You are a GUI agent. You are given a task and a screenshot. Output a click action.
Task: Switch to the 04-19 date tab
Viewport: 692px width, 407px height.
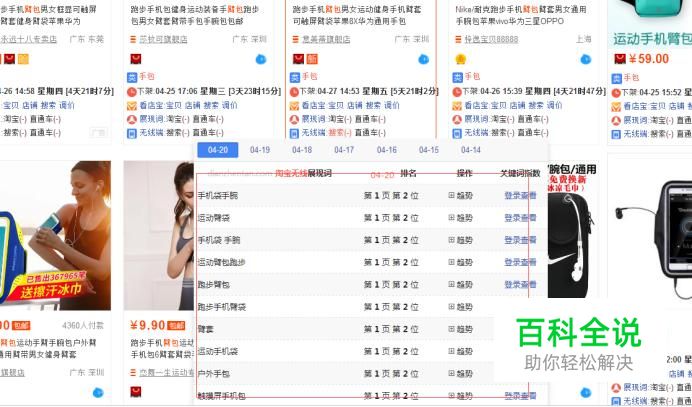coord(260,150)
